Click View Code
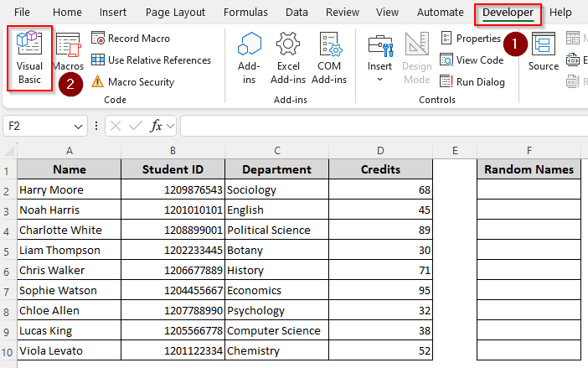 pos(472,60)
